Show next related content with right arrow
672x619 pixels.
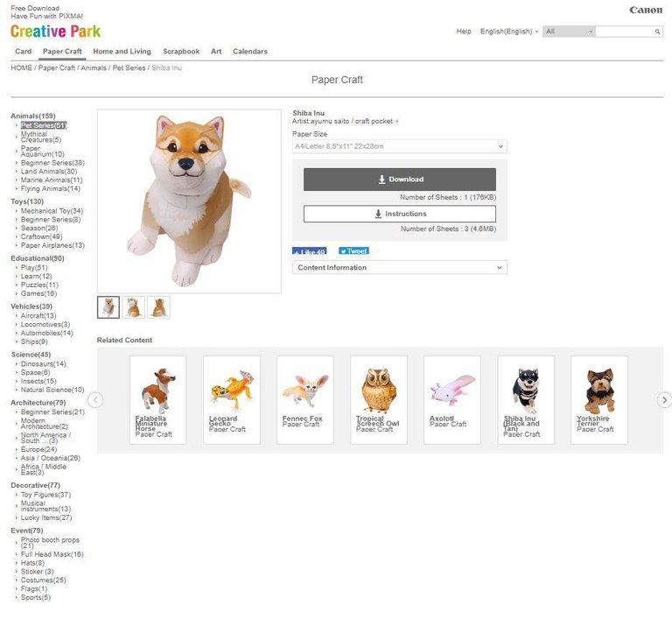point(664,400)
